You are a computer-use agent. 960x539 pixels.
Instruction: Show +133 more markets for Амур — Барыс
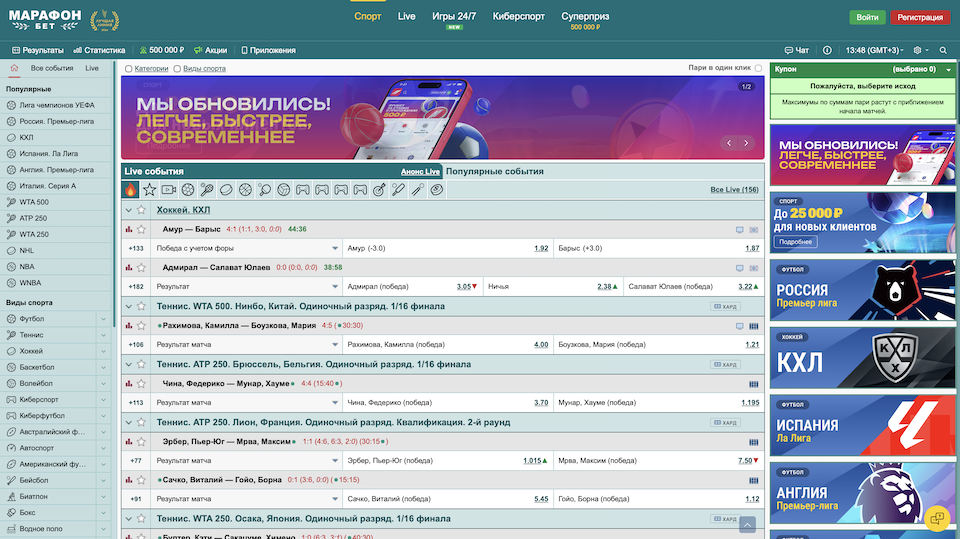point(136,248)
